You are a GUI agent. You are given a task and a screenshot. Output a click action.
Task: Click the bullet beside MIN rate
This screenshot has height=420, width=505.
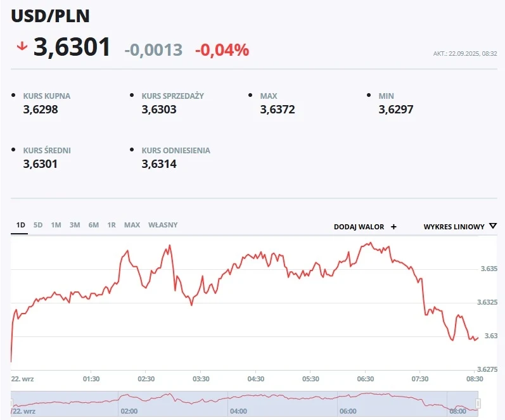click(369, 95)
